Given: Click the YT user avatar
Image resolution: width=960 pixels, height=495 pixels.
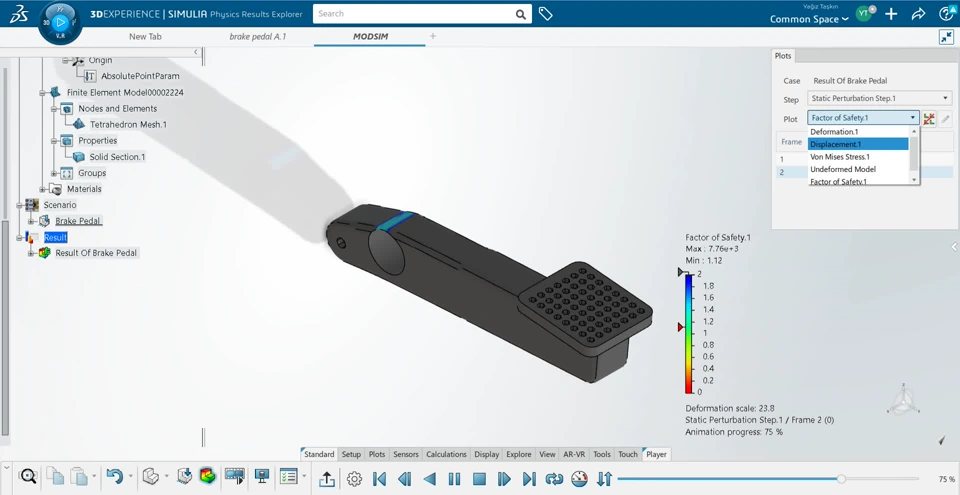Looking at the screenshot, I should tap(864, 13).
